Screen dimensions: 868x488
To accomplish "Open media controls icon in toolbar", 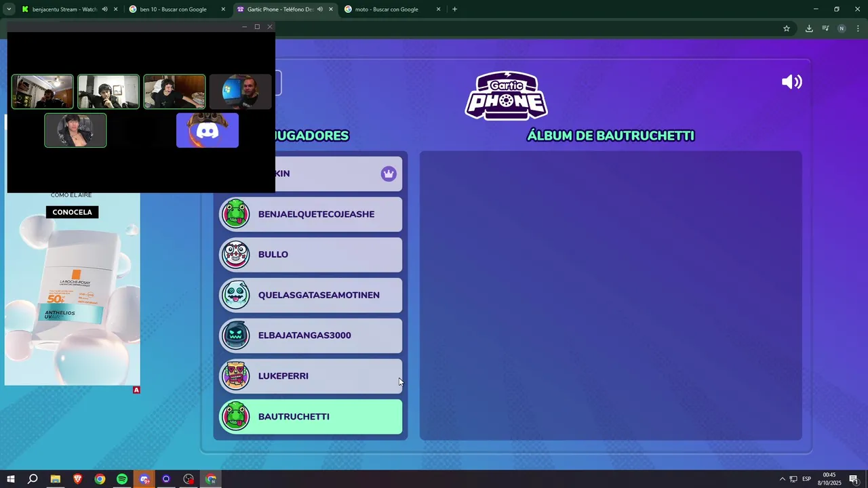I will 825,28.
